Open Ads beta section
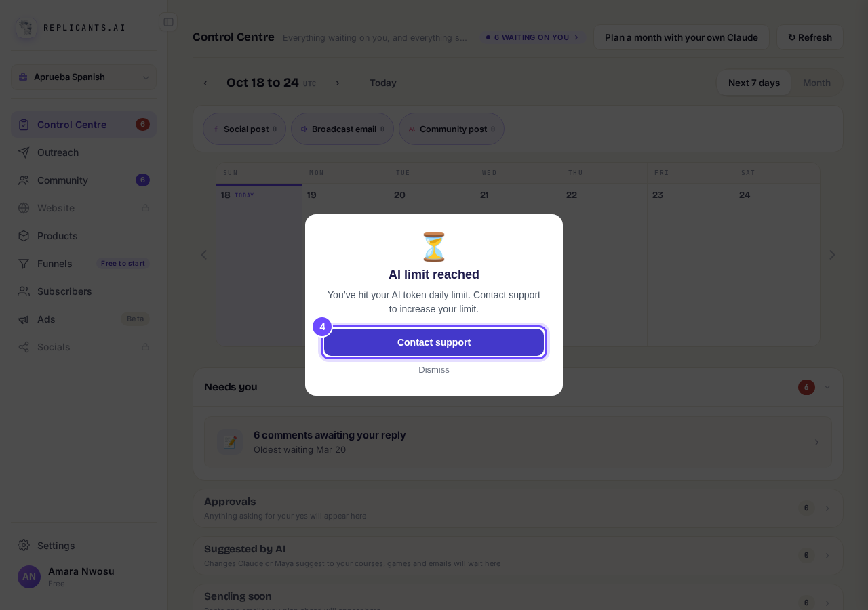 (83, 319)
